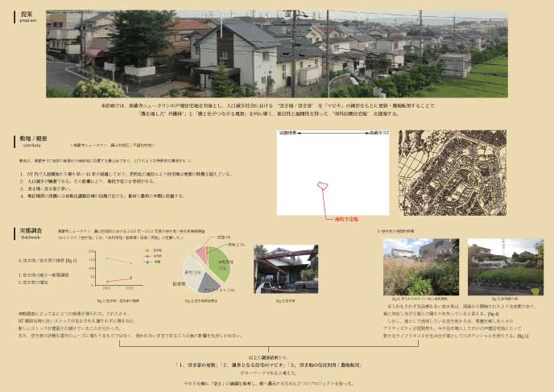Image resolution: width=554 pixels, height=392 pixels.
Task: Click the [fig.5] reference in right paragraph
Action: pyautogui.click(x=523, y=336)
